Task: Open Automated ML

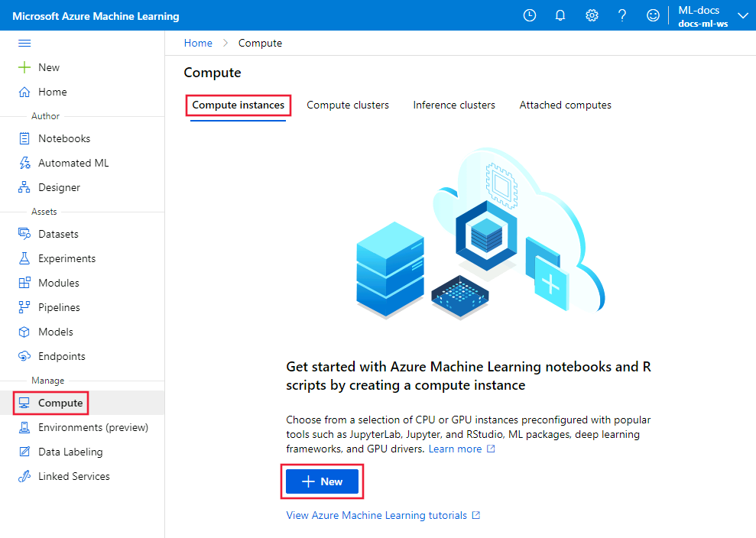Action: pos(69,163)
